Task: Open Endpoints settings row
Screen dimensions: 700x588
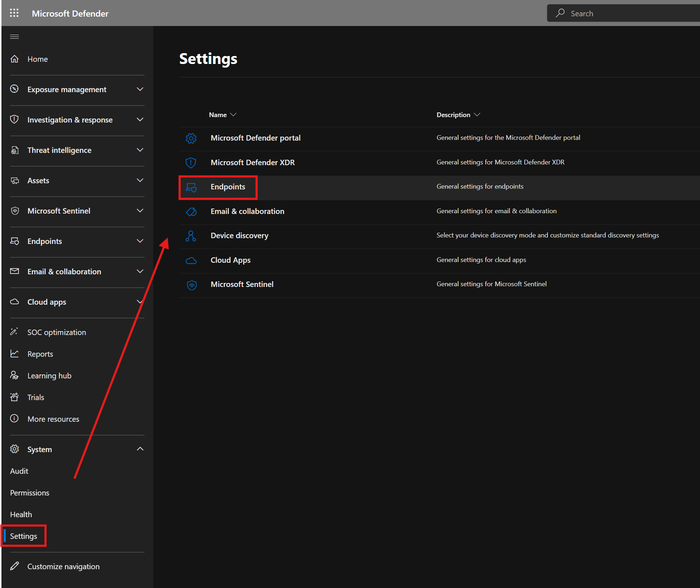Action: point(439,188)
